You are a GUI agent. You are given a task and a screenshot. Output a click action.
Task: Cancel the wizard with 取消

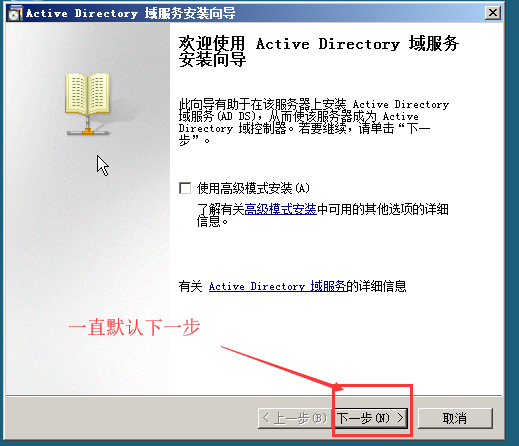pos(455,418)
